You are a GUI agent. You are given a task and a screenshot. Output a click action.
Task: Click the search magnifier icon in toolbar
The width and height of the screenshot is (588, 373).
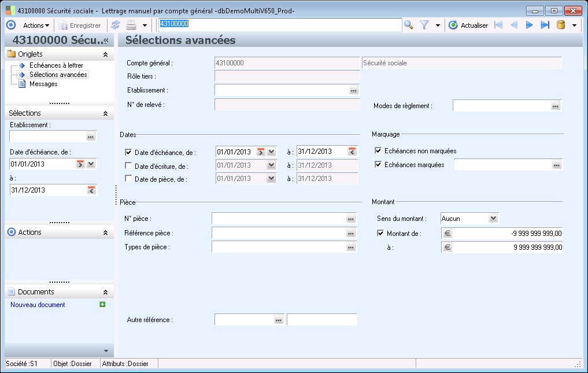[409, 25]
